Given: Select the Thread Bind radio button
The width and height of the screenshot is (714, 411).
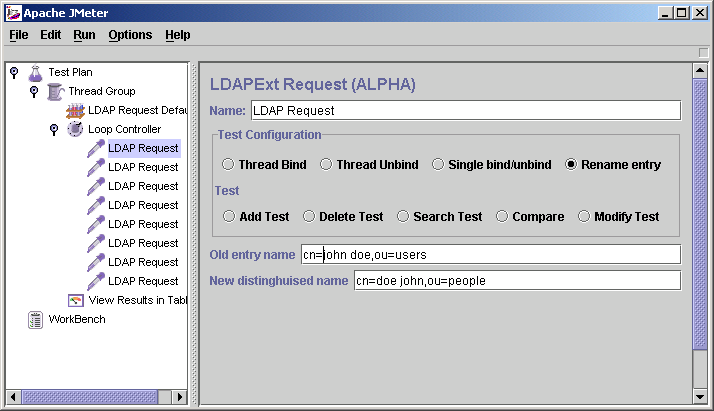Looking at the screenshot, I should 229,165.
